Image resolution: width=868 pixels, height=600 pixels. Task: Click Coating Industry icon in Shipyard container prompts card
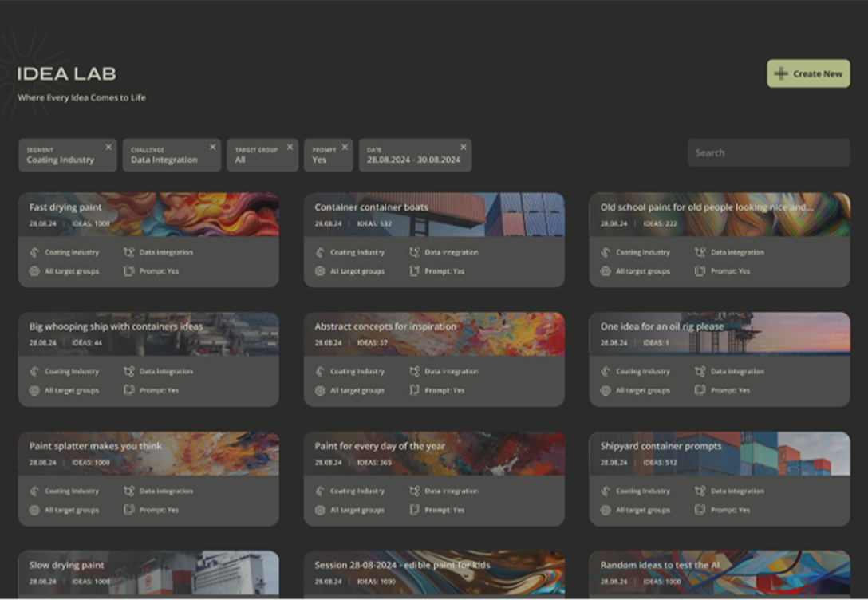606,491
